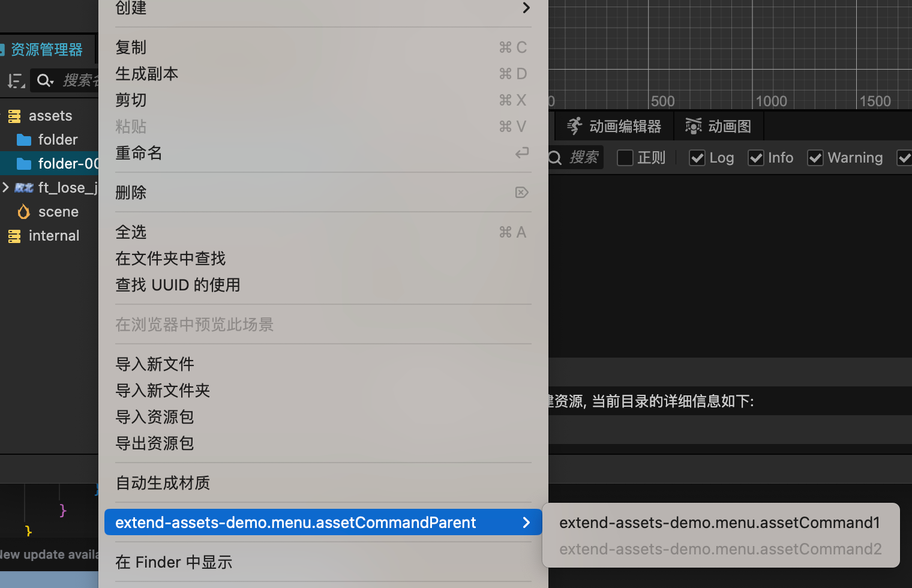The height and width of the screenshot is (588, 912).
Task: Click the blue icon beside folder
Action: click(x=24, y=140)
